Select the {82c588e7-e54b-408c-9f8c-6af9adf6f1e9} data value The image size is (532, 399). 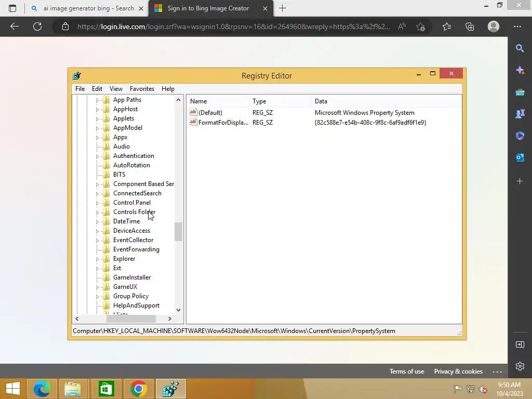coord(370,123)
